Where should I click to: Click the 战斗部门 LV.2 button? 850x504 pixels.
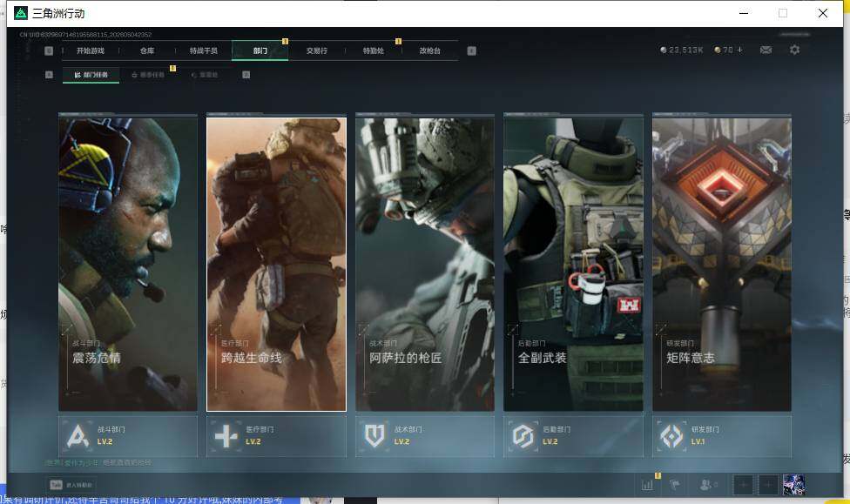pos(128,436)
